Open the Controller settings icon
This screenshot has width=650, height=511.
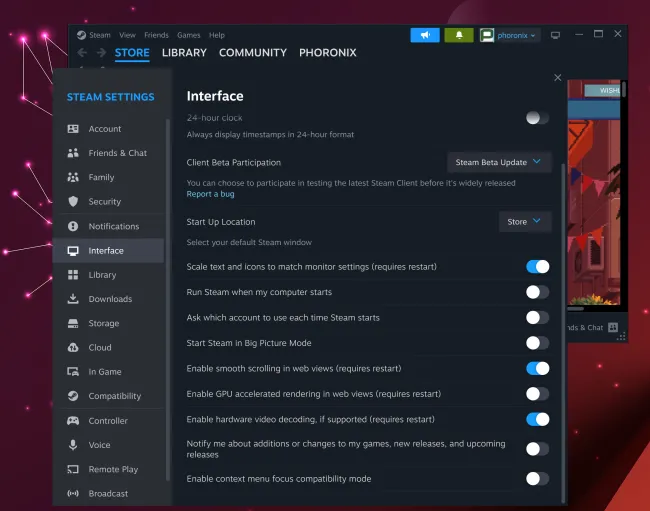pyautogui.click(x=73, y=421)
